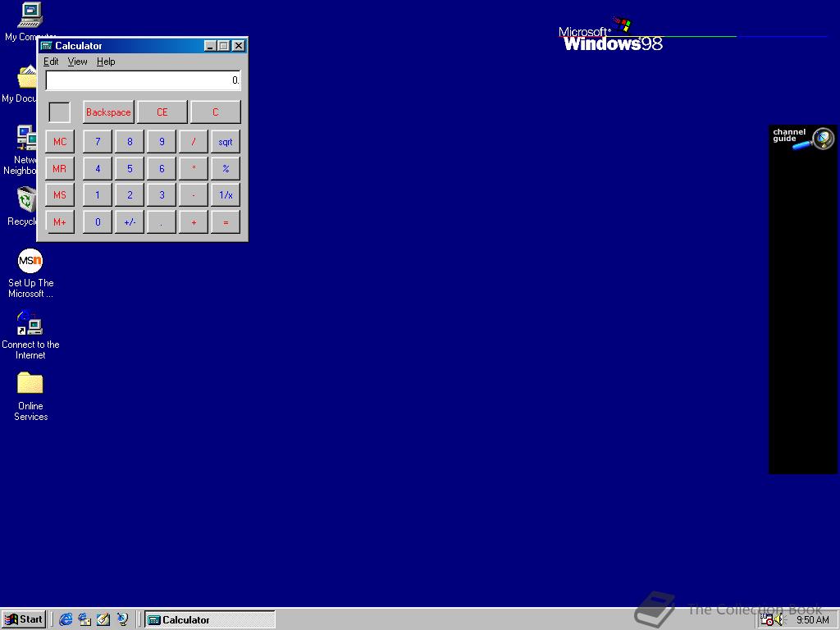
Task: Click the decimal point button
Action: [162, 221]
